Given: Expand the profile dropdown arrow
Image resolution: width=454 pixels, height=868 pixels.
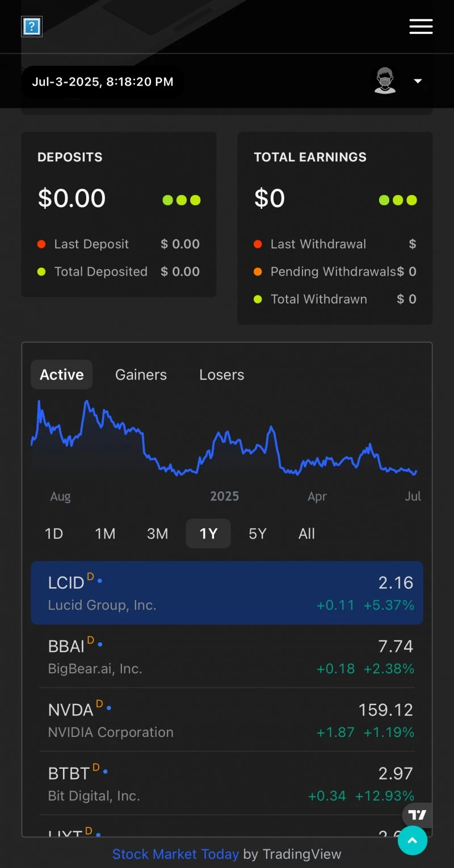Looking at the screenshot, I should (418, 81).
